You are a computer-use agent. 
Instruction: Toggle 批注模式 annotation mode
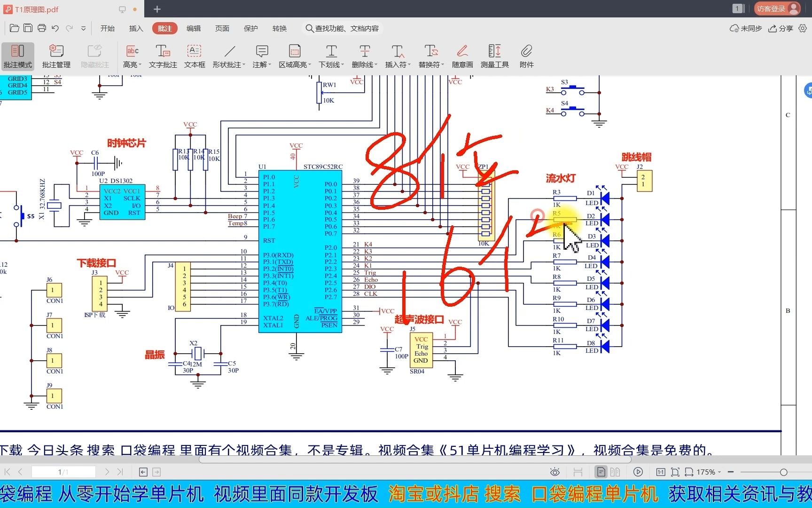18,56
